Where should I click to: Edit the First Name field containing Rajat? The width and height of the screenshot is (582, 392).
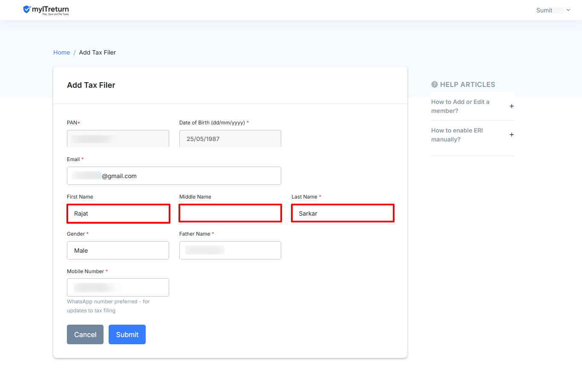118,213
